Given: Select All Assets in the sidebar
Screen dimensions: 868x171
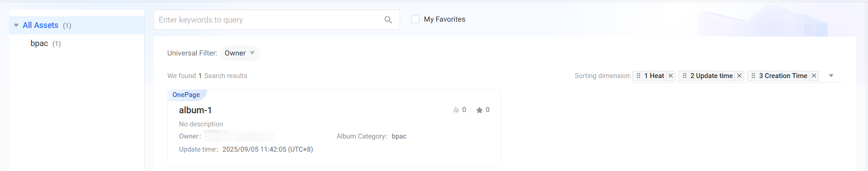Looking at the screenshot, I should pyautogui.click(x=40, y=25).
